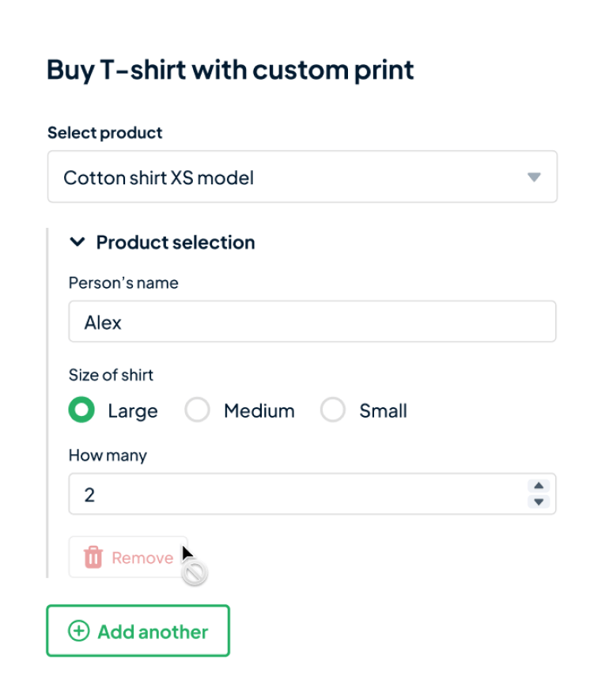
Task: Click the dropdown triangle in Select product
Action: pos(534,177)
